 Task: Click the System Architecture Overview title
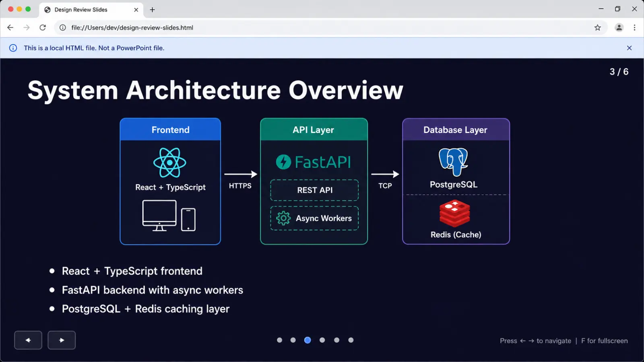coord(215,90)
